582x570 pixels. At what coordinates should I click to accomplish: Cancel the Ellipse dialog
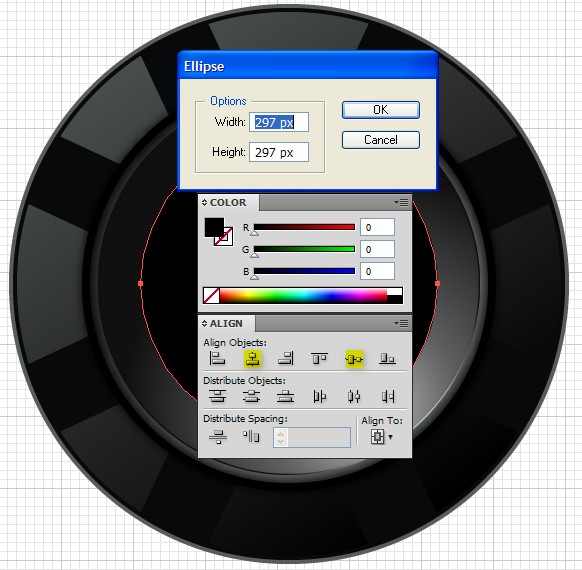[381, 140]
